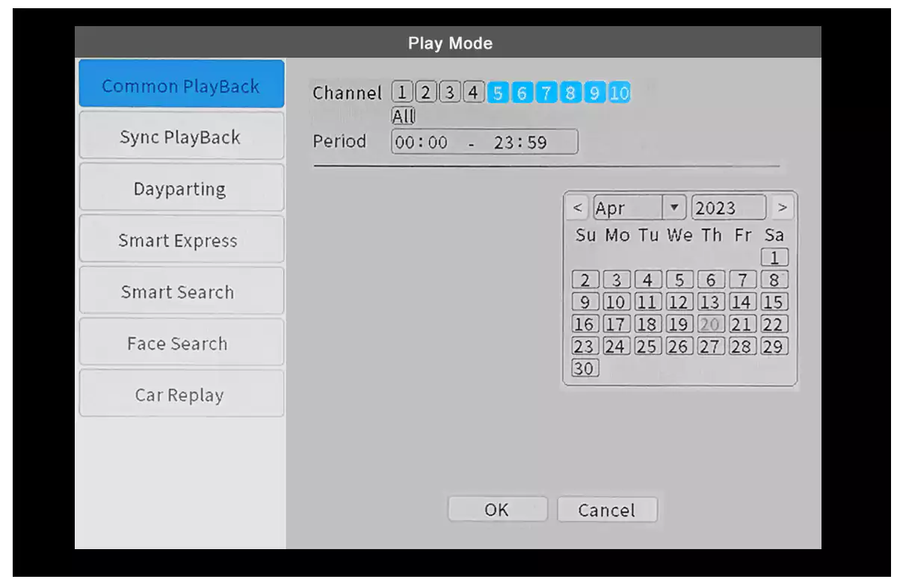Click the year field showing 2023
The height and width of the screenshot is (588, 897).
click(729, 208)
